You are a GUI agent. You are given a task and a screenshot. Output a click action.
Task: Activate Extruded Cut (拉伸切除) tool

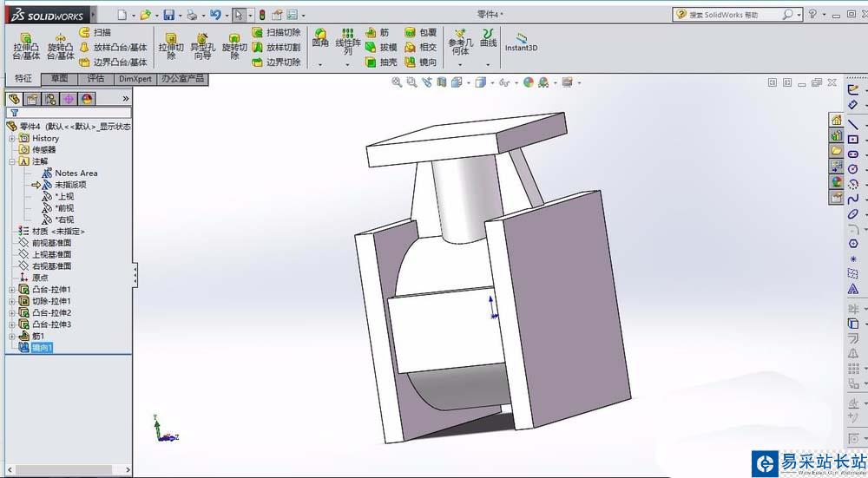click(171, 47)
